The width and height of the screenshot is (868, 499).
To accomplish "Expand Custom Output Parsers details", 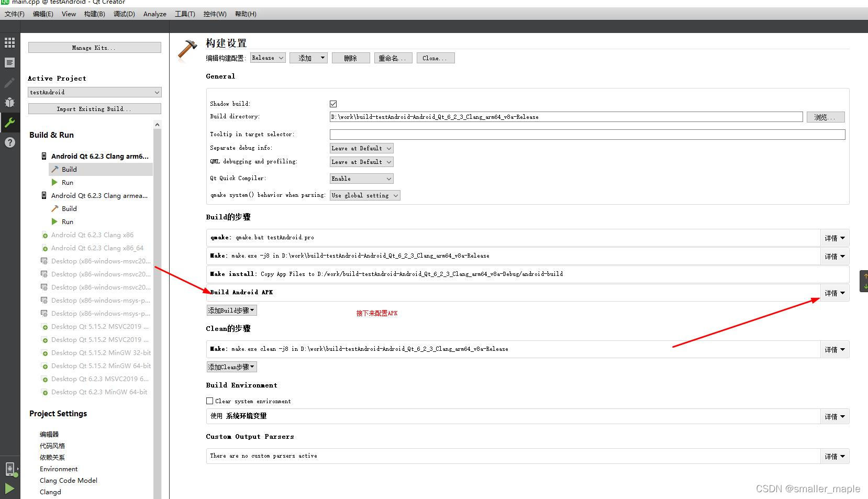I will 834,456.
